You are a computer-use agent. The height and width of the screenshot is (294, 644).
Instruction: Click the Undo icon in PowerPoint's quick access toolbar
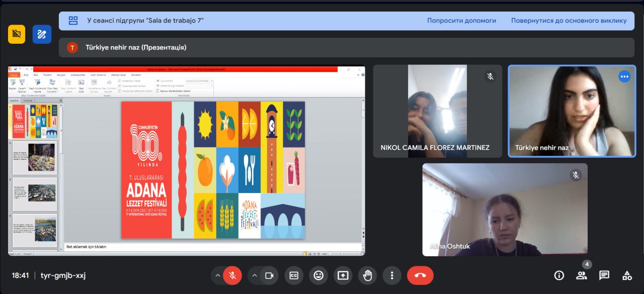point(21,69)
